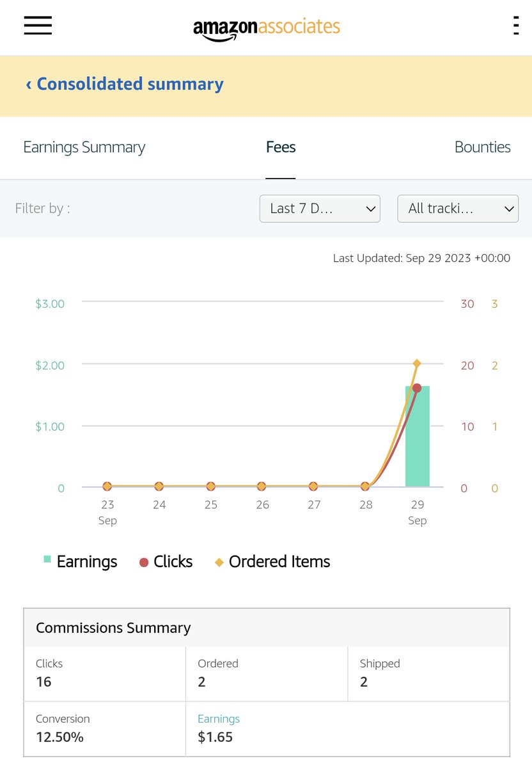532x768 pixels.
Task: Click the $1.00 earnings axis label
Action: (x=50, y=427)
